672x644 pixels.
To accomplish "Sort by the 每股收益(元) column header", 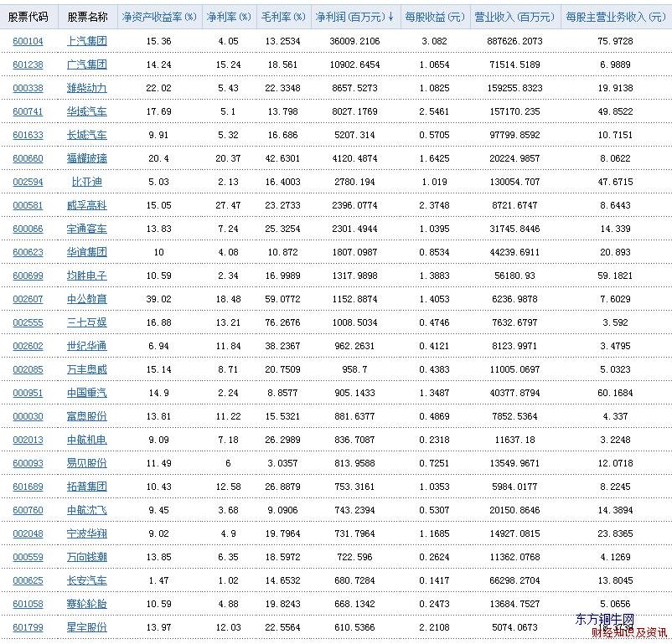I will coord(435,17).
